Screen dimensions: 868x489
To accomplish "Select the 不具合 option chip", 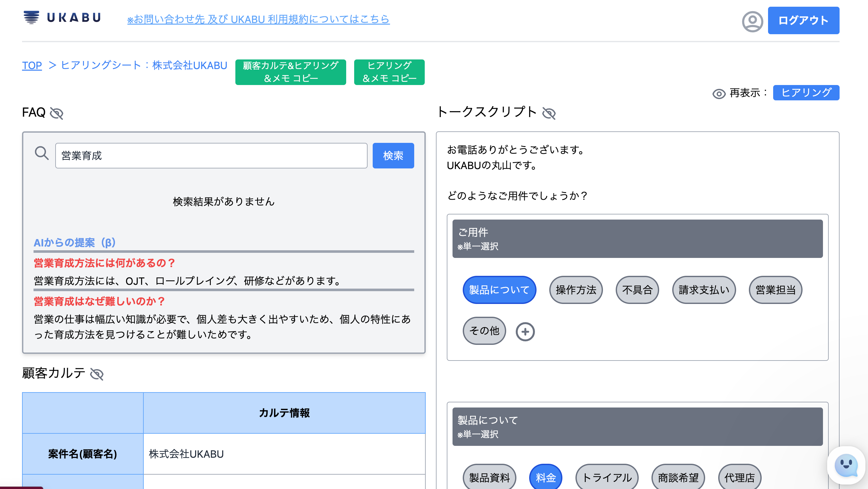I will click(637, 290).
